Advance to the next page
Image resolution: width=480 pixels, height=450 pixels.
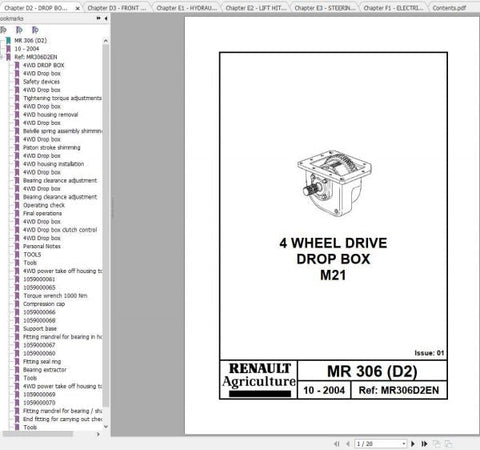point(413,444)
